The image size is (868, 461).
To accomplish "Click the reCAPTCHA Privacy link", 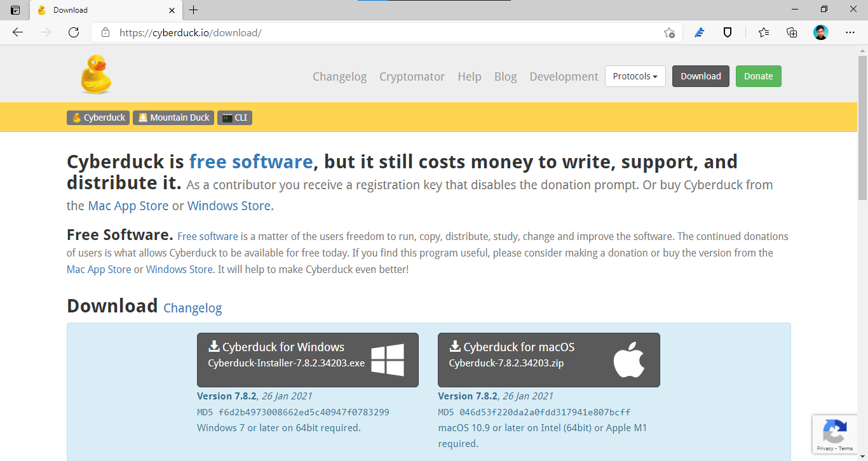I will click(825, 448).
